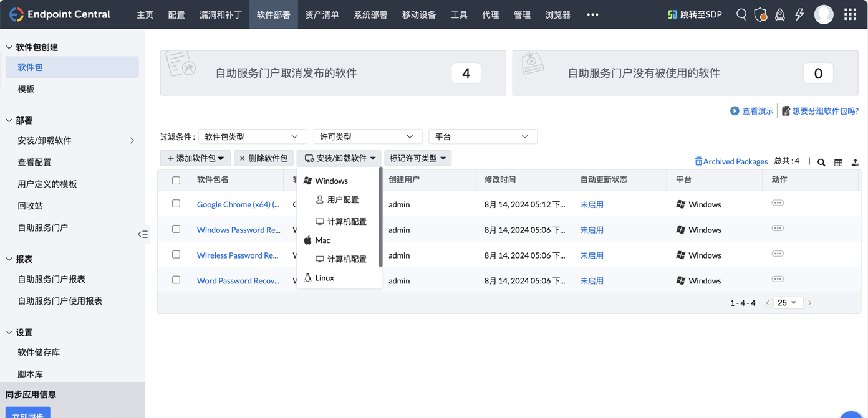The height and width of the screenshot is (418, 868).
Task: Open the column chooser grid icon
Action: [x=838, y=162]
